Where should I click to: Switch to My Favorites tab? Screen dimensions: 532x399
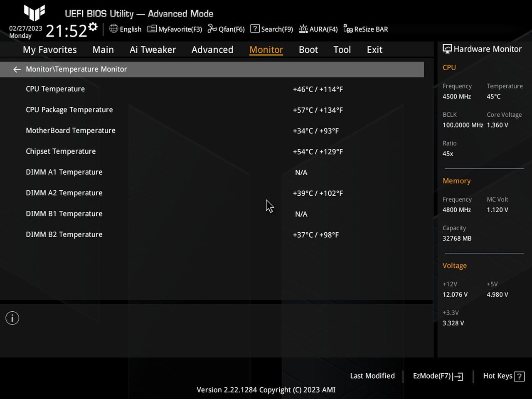point(50,50)
